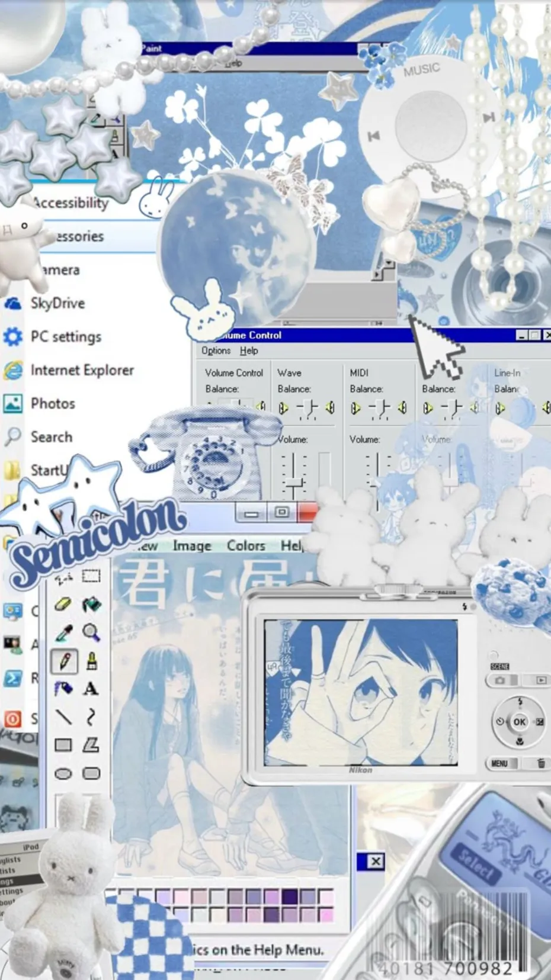The height and width of the screenshot is (980, 551).
Task: Open PC settings gear entry
Action: [52, 337]
